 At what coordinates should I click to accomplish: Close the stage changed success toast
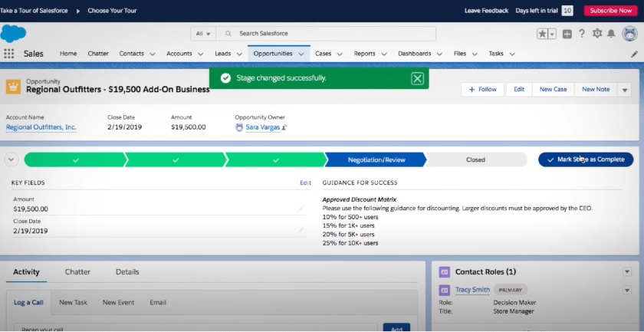click(417, 78)
